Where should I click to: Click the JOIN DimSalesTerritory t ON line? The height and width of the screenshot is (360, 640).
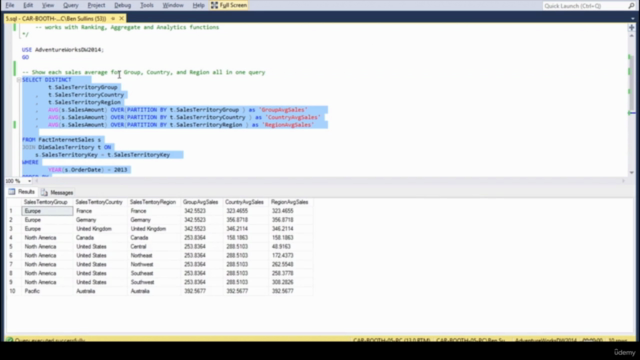67,147
